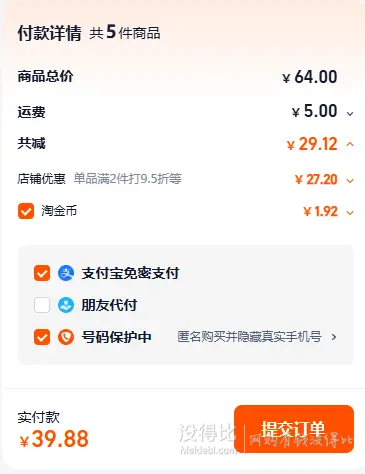Uncheck the 号码保护中 checkbox
Viewport: 365px width, 474px height.
pos(42,337)
